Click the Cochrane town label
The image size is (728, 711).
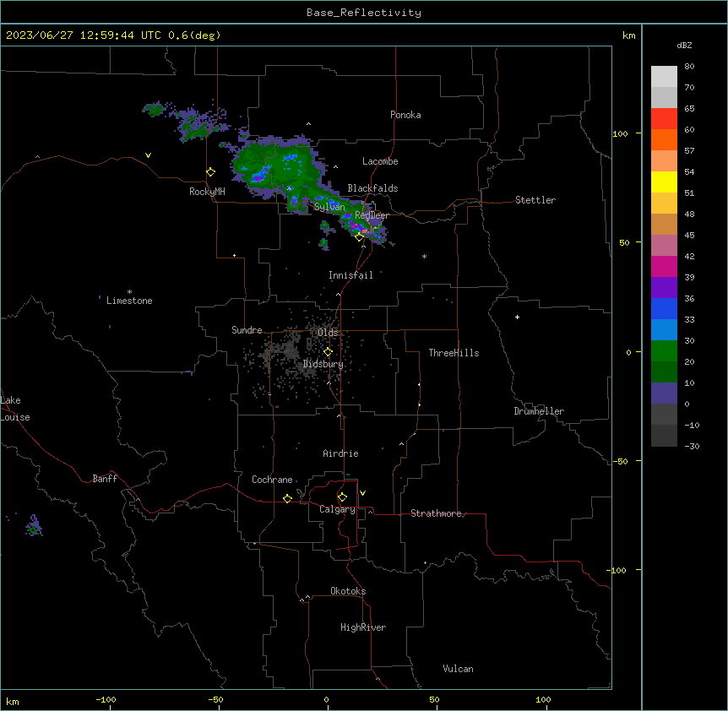click(272, 480)
